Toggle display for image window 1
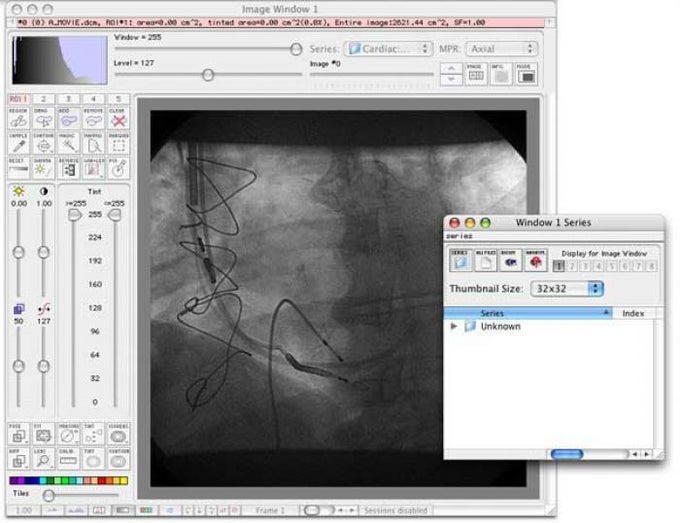 pos(559,266)
